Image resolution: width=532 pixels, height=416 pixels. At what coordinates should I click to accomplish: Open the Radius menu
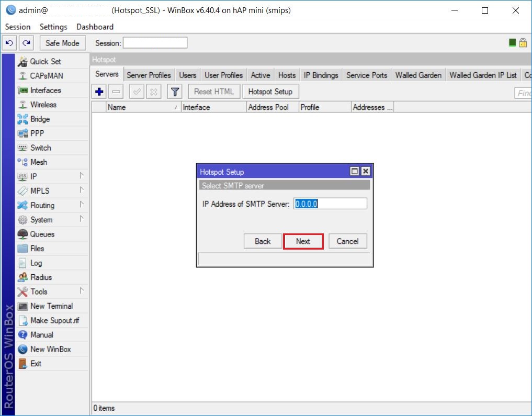(x=53, y=277)
